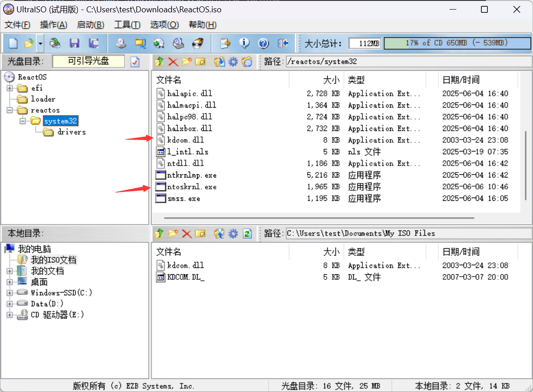Expand CD 驱动器(E:) node
The image size is (533, 392).
coord(10,315)
